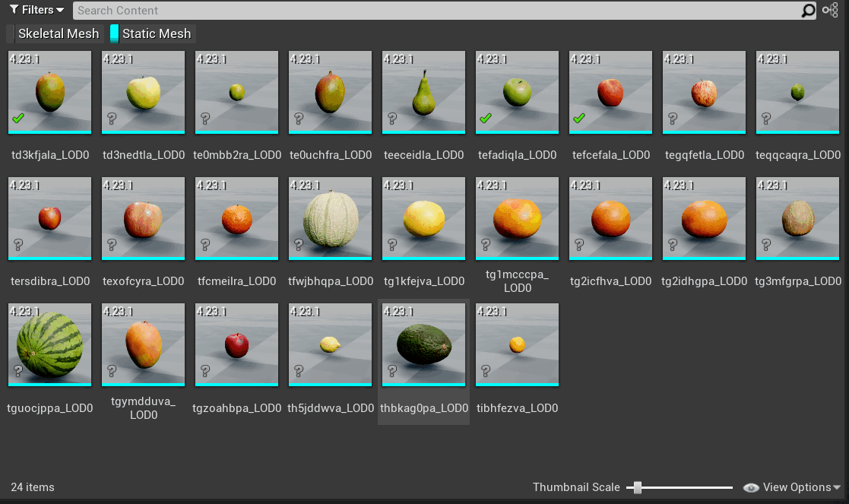Adjust the Thumbnail Scale slider handle
849x504 pixels.
coord(638,487)
